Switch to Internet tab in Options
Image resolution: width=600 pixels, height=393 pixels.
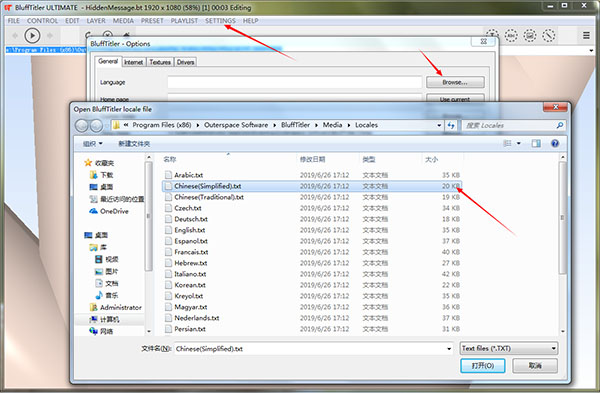[134, 62]
